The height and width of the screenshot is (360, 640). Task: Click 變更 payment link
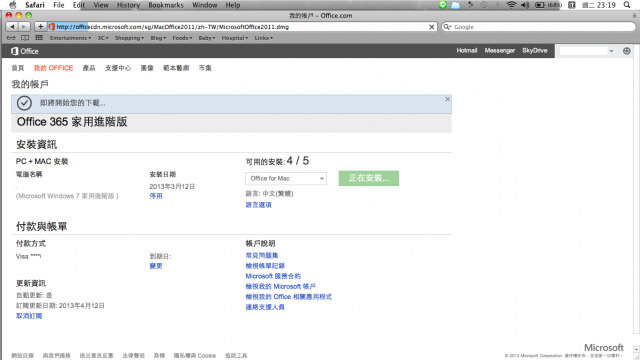coord(156,266)
